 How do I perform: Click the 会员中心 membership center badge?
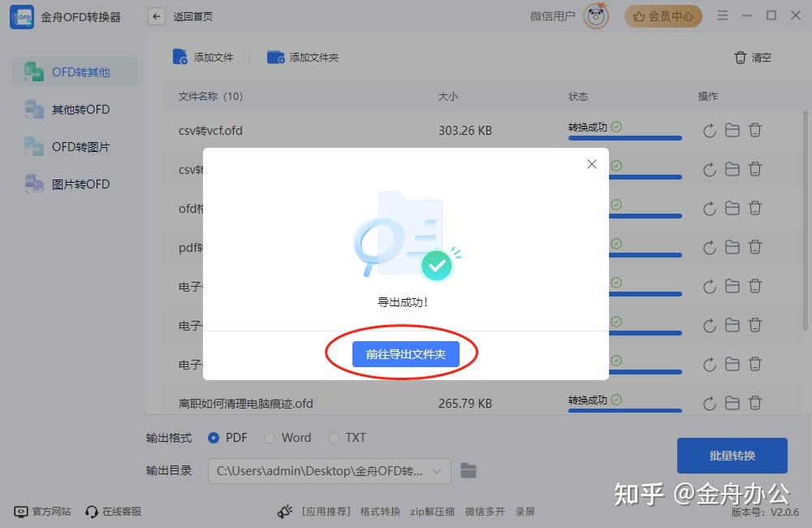[663, 16]
